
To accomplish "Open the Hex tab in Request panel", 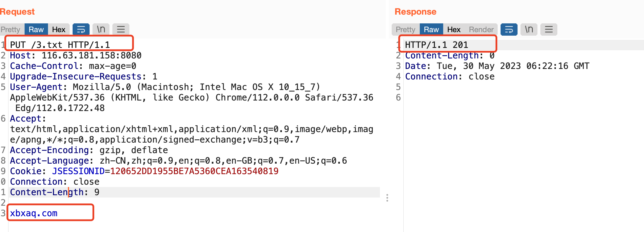I will 59,30.
